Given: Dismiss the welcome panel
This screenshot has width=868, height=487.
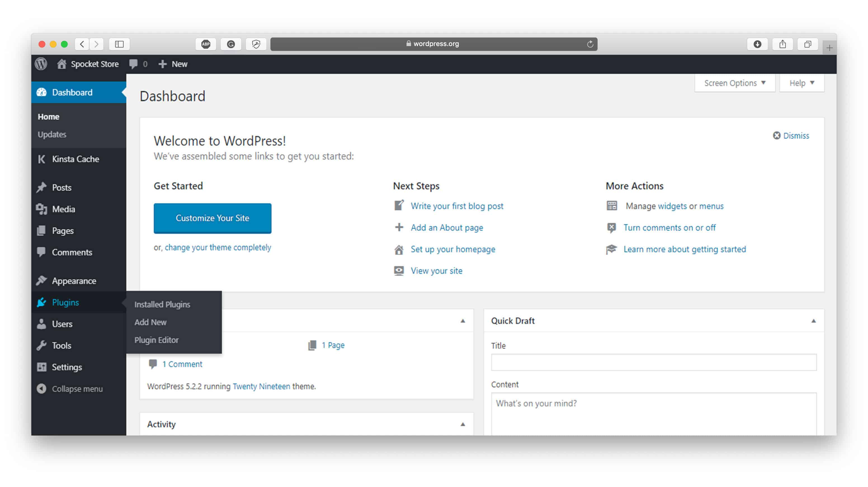Looking at the screenshot, I should point(791,135).
